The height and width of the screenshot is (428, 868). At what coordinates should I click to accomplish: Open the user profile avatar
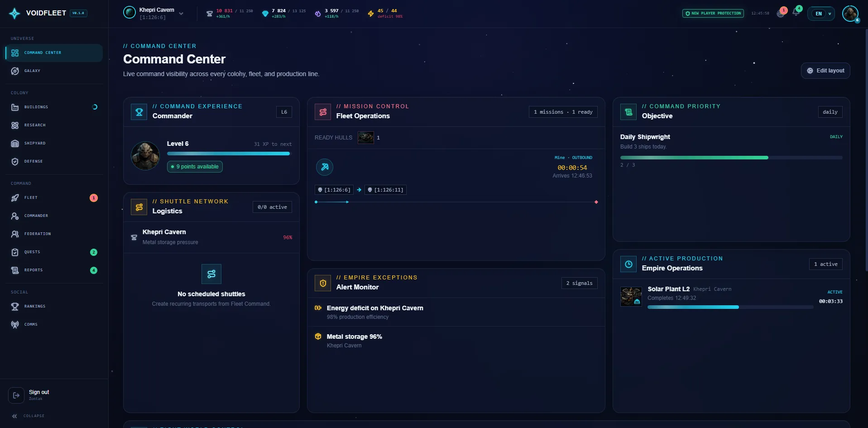point(850,14)
